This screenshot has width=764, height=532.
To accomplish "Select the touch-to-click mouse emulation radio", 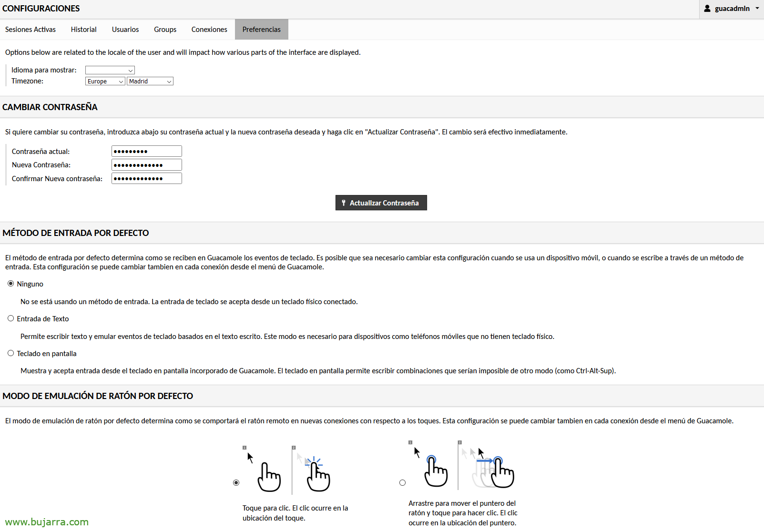I will pos(236,483).
